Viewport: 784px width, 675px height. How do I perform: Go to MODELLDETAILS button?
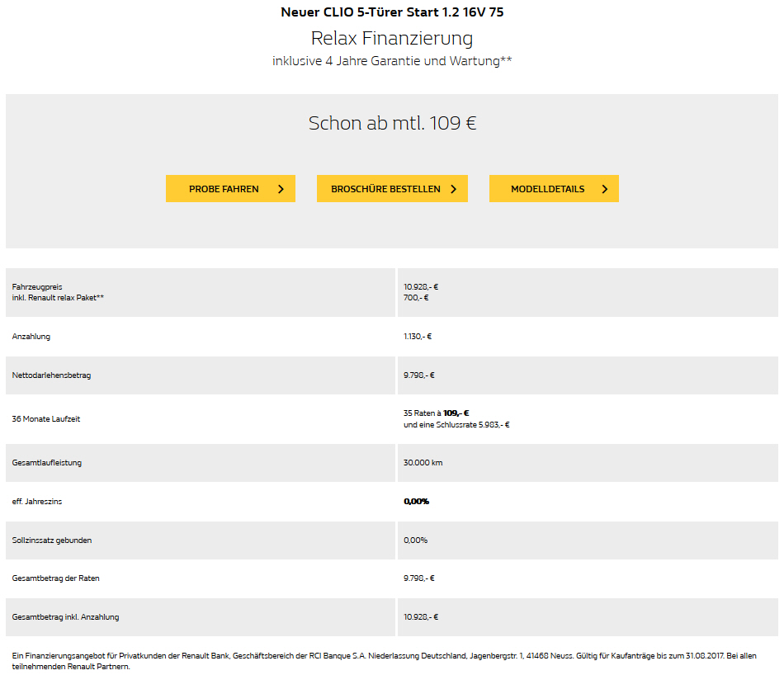pyautogui.click(x=554, y=188)
